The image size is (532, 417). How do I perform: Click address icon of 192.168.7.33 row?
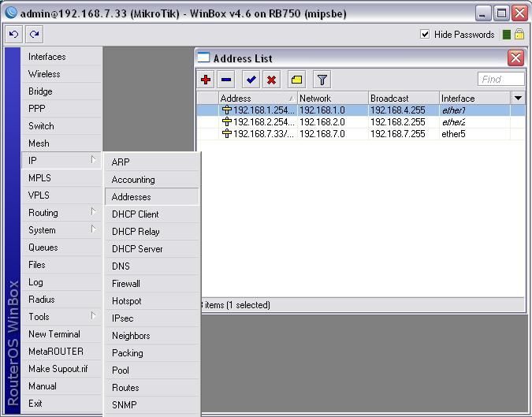click(226, 134)
